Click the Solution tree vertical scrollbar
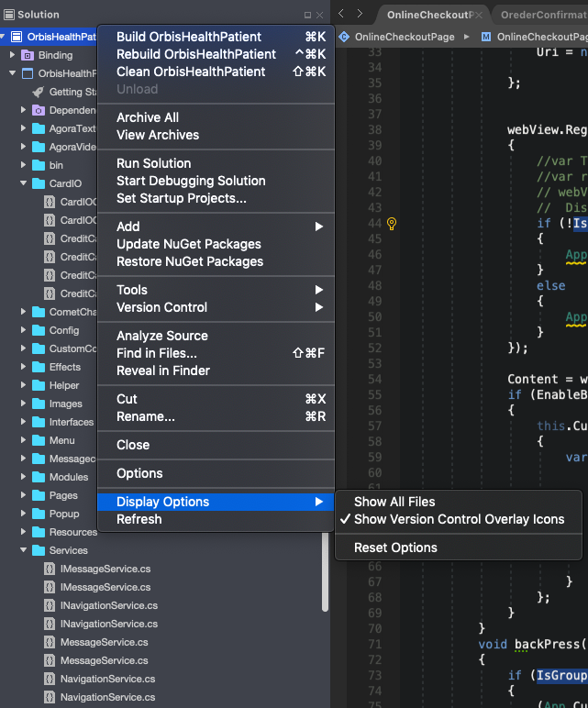Screen dimensions: 588x708 tap(325, 572)
